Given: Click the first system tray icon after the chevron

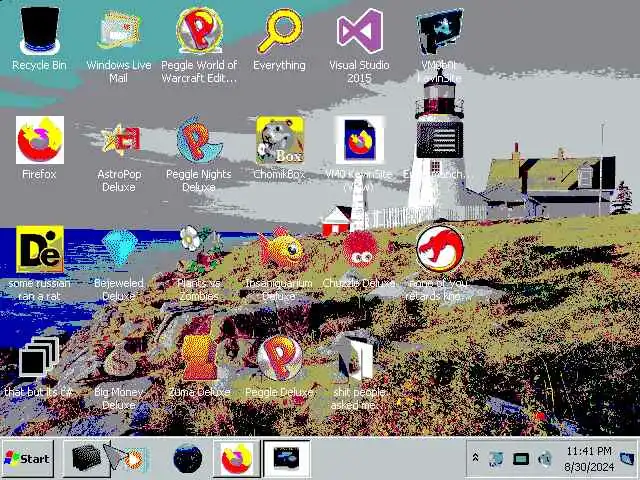Looking at the screenshot, I should click(x=496, y=459).
